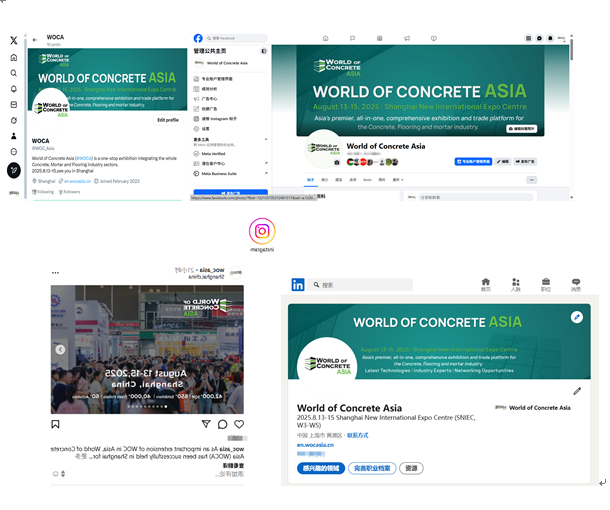The width and height of the screenshot is (610, 510).
Task: Edit LinkedIn cover with blue pencil circle
Action: [x=577, y=317]
